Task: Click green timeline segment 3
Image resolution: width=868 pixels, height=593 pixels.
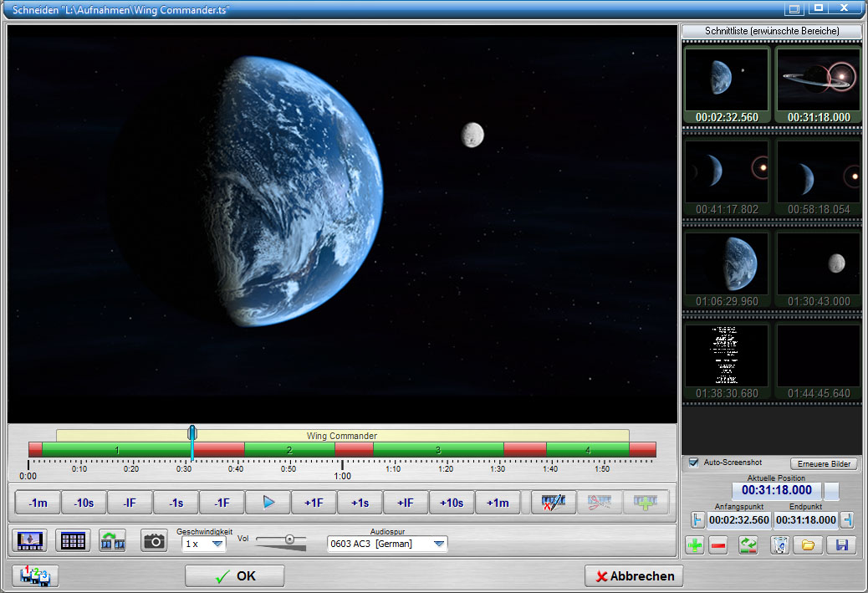Action: point(438,450)
